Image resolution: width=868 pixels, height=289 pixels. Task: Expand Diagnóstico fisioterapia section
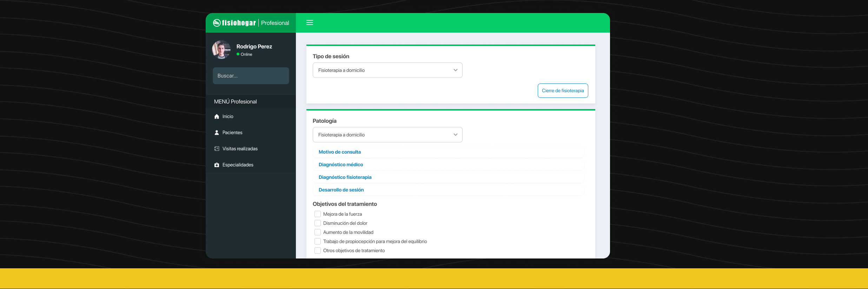click(448, 177)
